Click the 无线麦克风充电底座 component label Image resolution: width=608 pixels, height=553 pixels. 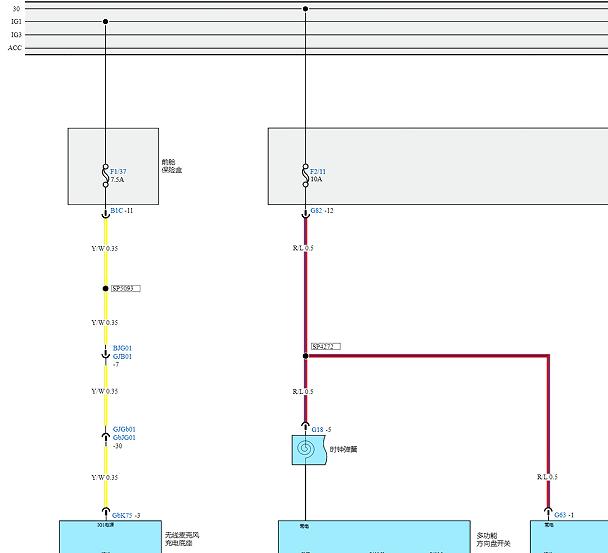click(182, 539)
